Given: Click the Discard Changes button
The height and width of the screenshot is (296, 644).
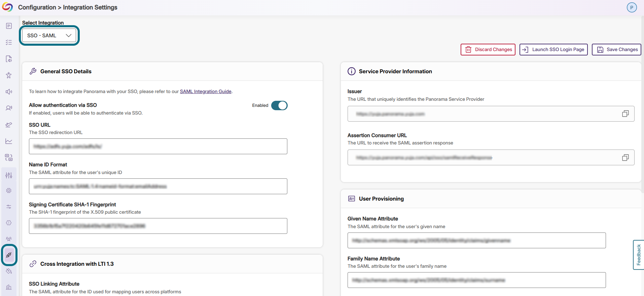Looking at the screenshot, I should [x=488, y=49].
